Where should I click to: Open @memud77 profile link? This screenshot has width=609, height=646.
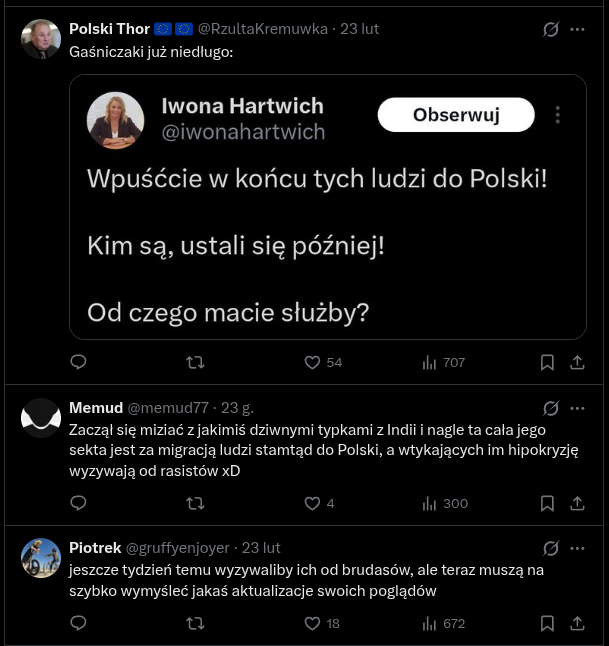[x=168, y=408]
